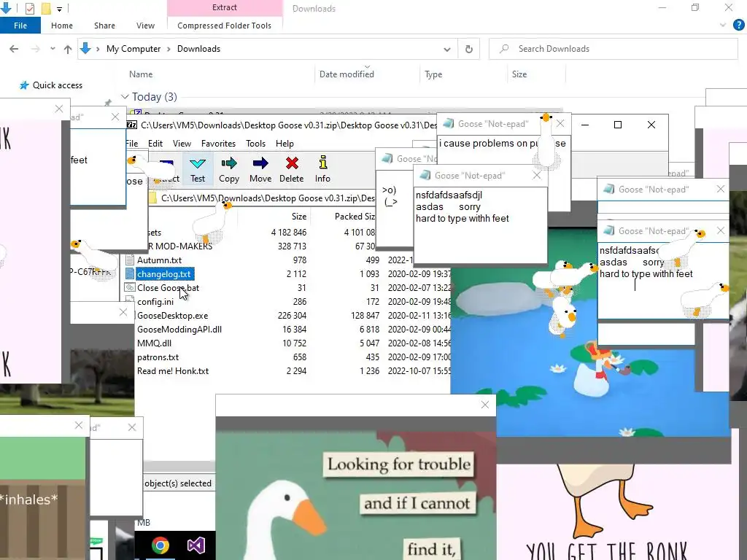Viewport: 747px width, 560px height.
Task: Open the Visual Studio taskbar icon
Action: click(196, 545)
